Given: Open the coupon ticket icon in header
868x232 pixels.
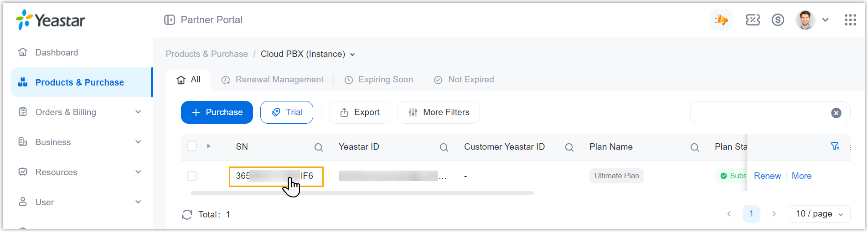Looking at the screenshot, I should pos(753,20).
